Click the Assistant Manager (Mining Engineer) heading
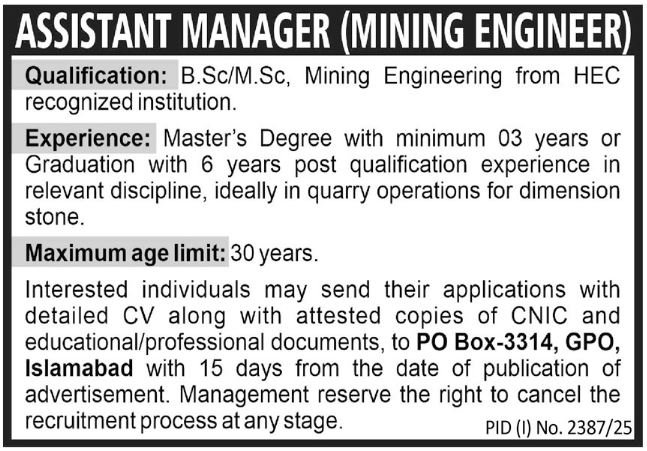Viewport: 647px width, 451px height. click(x=323, y=33)
